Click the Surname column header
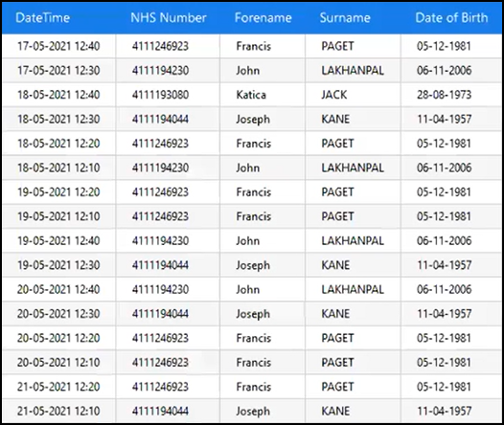This screenshot has height=425, width=504. pos(345,17)
